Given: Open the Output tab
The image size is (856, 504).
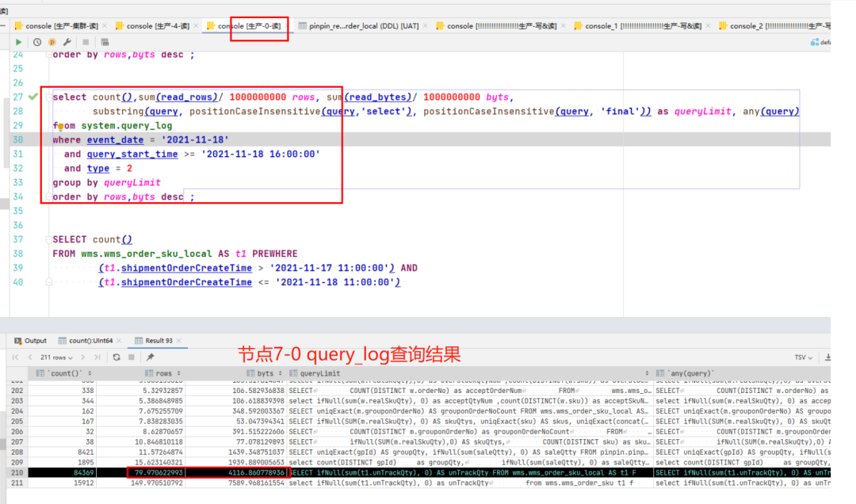Looking at the screenshot, I should [x=31, y=341].
